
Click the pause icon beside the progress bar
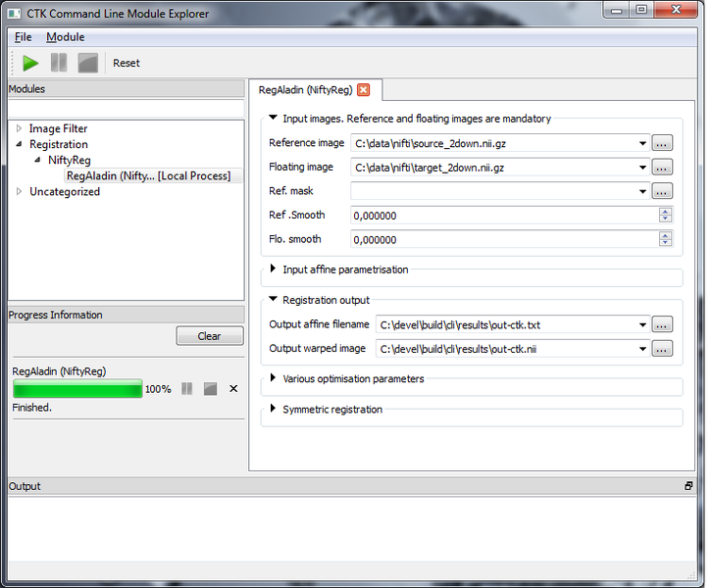[x=186, y=389]
